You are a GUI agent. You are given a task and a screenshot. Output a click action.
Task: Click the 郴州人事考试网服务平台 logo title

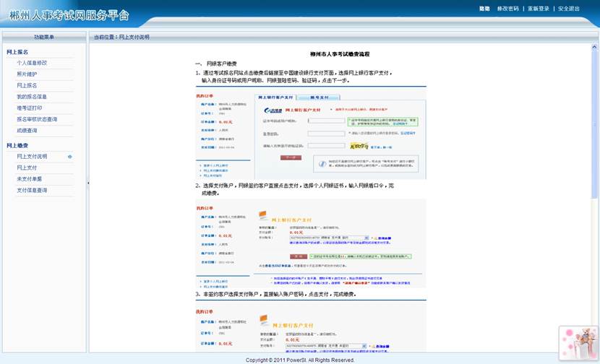(x=69, y=14)
